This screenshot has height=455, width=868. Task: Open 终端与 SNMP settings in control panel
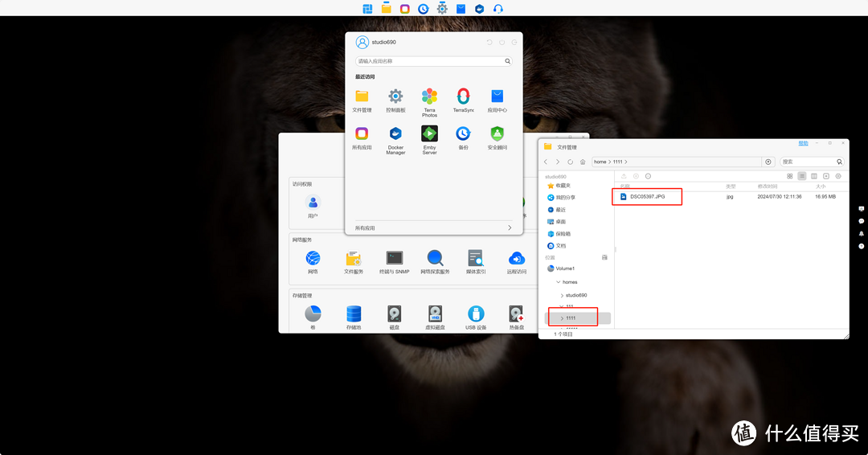click(394, 259)
